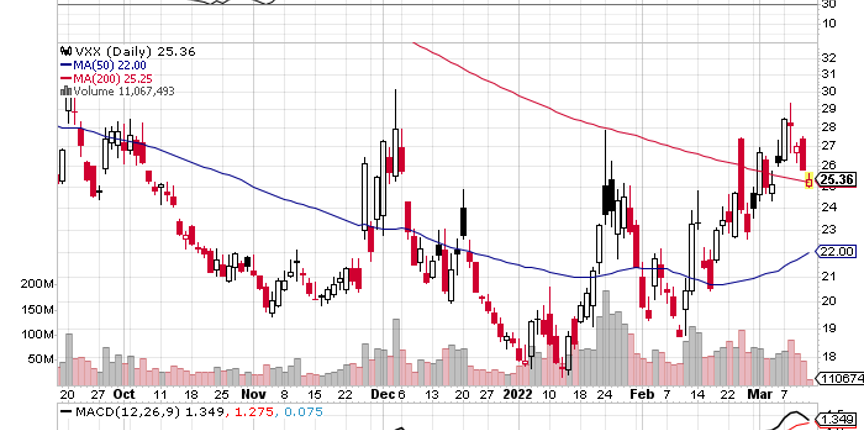Click the candlestick icon beside VXX legend
The image size is (864, 430).
click(66, 50)
